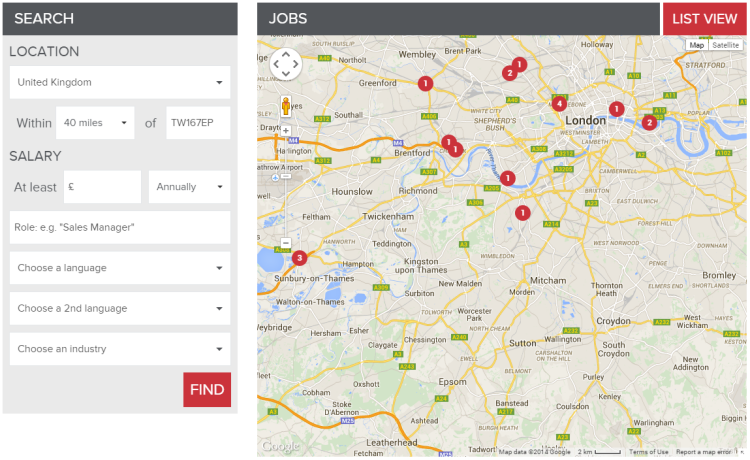
Task: Switch to the Map view tab
Action: pos(696,45)
